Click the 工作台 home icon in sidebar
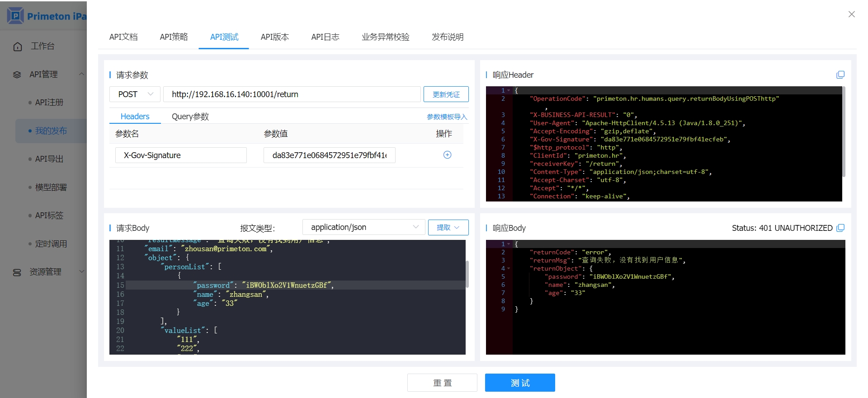The image size is (868, 398). pos(18,47)
